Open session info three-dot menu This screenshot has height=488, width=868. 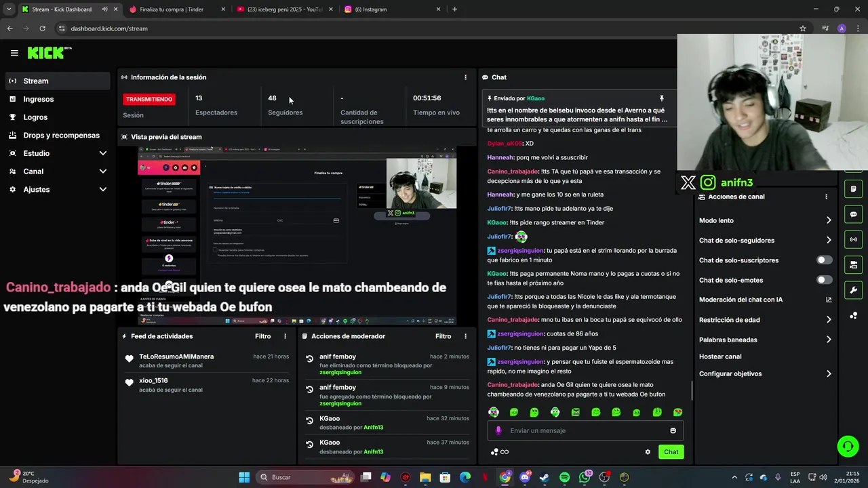coord(465,77)
